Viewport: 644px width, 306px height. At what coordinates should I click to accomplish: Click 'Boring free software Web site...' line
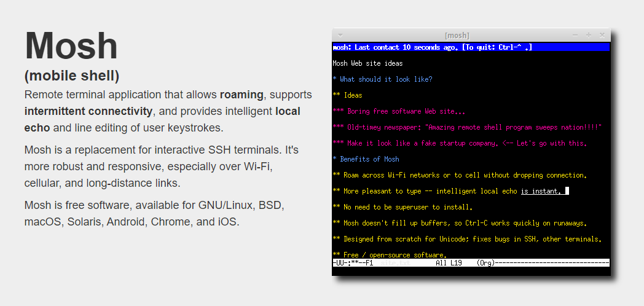(x=399, y=111)
